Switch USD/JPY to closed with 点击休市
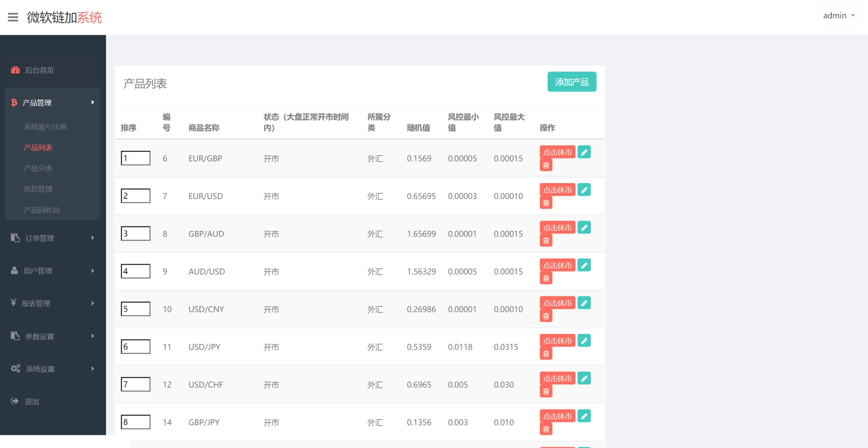This screenshot has height=448, width=868. click(557, 341)
